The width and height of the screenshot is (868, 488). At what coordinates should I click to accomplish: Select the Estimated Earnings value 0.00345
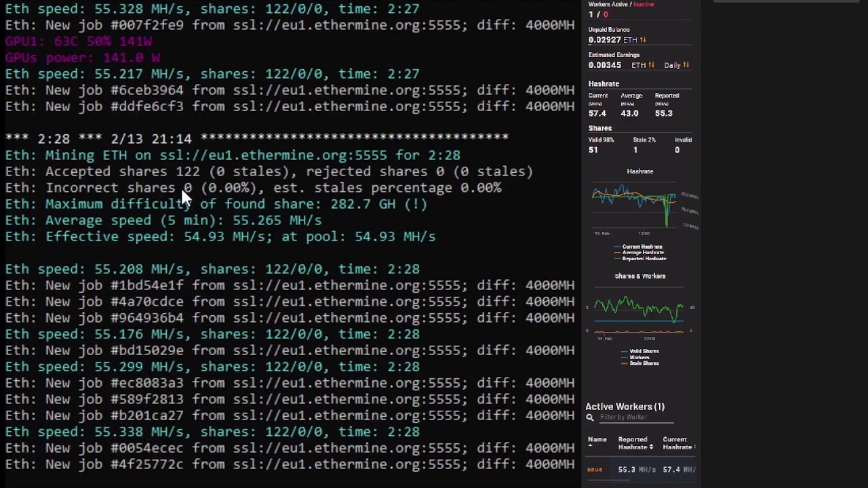tap(604, 65)
